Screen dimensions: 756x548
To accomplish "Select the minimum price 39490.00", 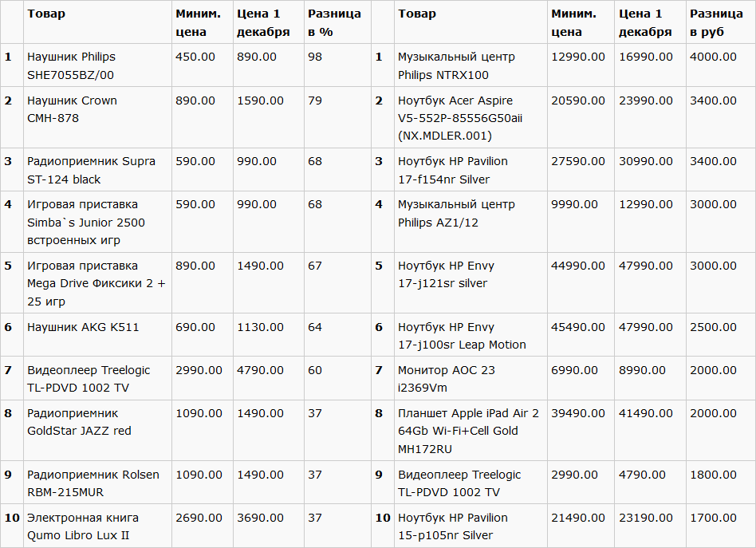I will 578,413.
